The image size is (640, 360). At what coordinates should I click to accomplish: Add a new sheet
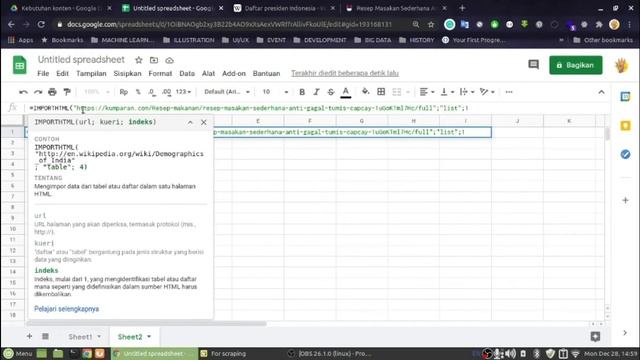[29, 336]
